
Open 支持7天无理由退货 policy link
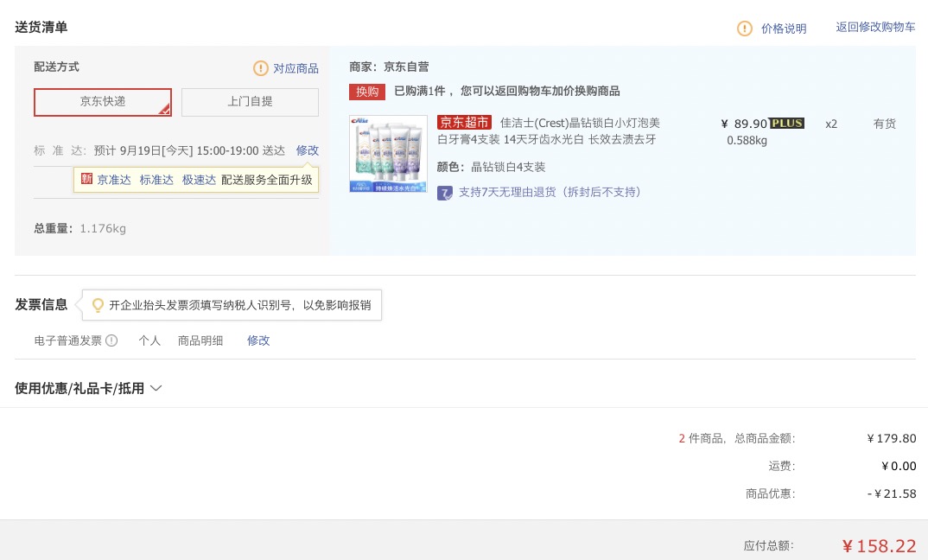(551, 193)
